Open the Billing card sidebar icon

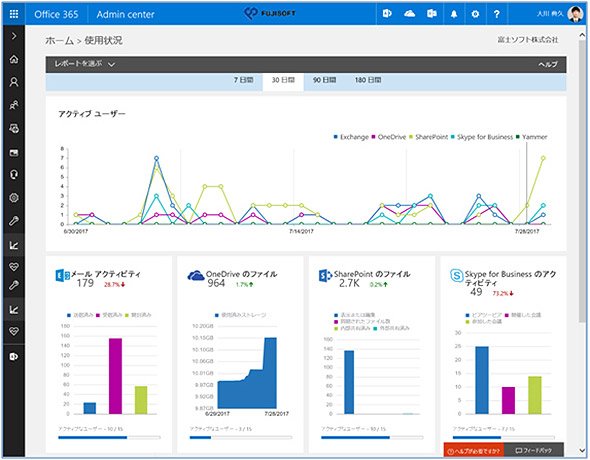[x=14, y=153]
